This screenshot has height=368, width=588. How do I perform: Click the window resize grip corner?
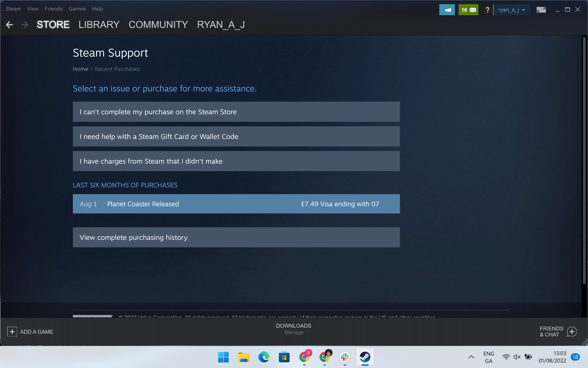pyautogui.click(x=584, y=342)
